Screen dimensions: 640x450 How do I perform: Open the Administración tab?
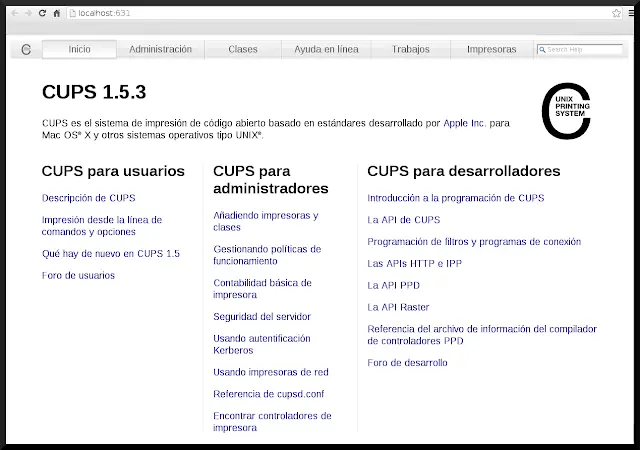pyautogui.click(x=160, y=49)
